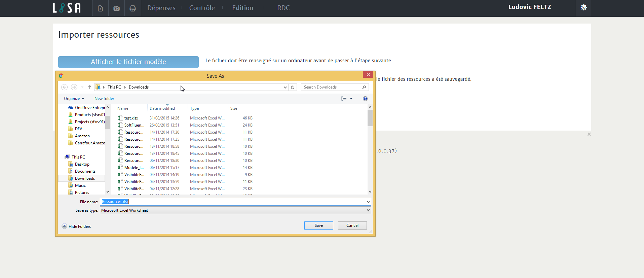644x278 pixels.
Task: Open the Organize dropdown
Action: (x=74, y=99)
